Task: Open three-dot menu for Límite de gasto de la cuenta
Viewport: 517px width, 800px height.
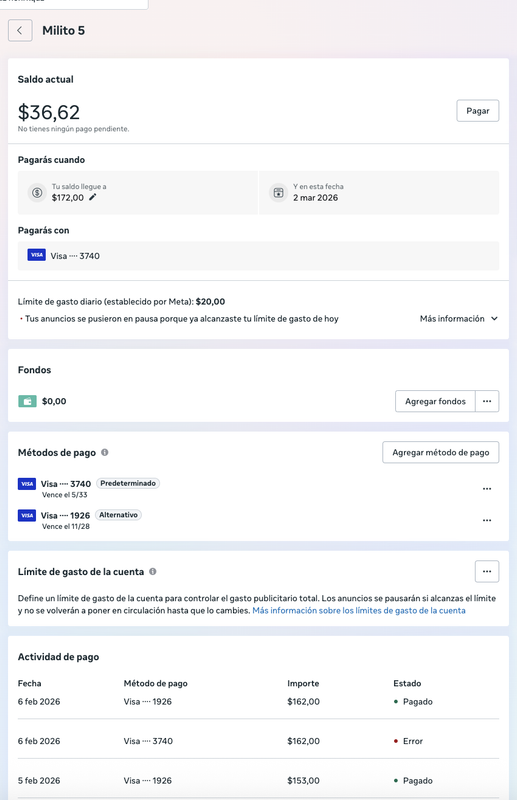Action: coord(487,571)
